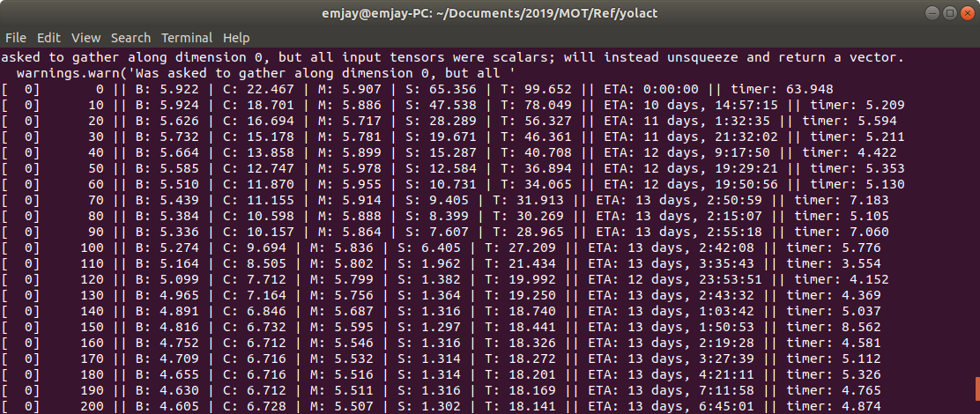Click M: 5.595 in iteration 150 row
Image resolution: width=980 pixels, height=414 pixels.
pos(342,328)
